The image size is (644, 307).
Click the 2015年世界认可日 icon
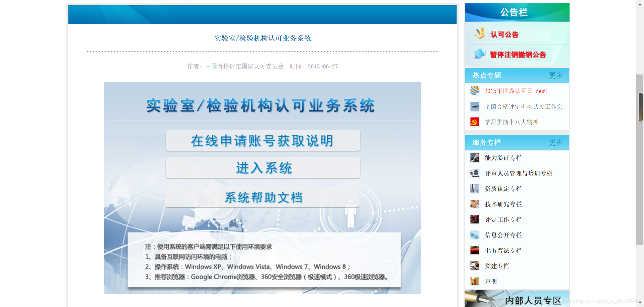pos(475,91)
